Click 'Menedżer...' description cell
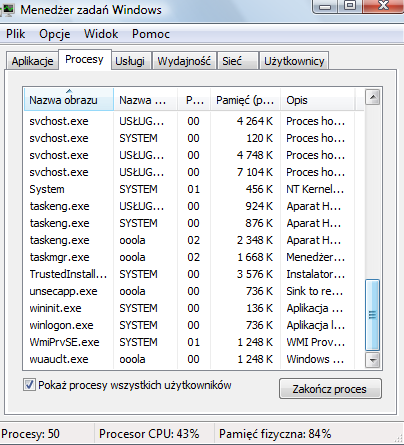 pyautogui.click(x=315, y=257)
